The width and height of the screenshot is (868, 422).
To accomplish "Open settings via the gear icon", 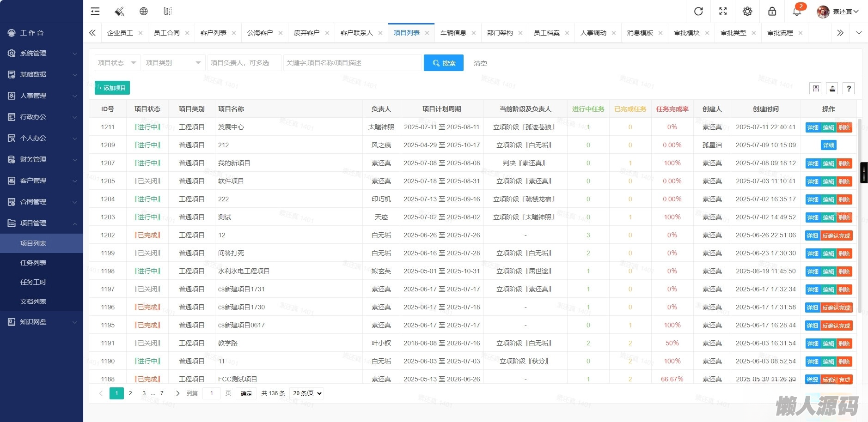I will (747, 12).
